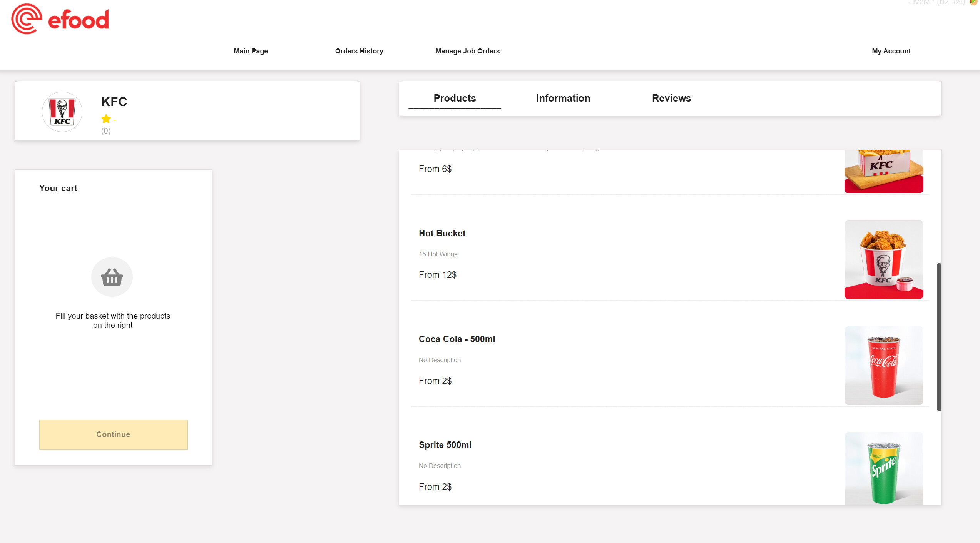The height and width of the screenshot is (543, 980).
Task: Click the KFC restaurant logo
Action: click(x=62, y=112)
